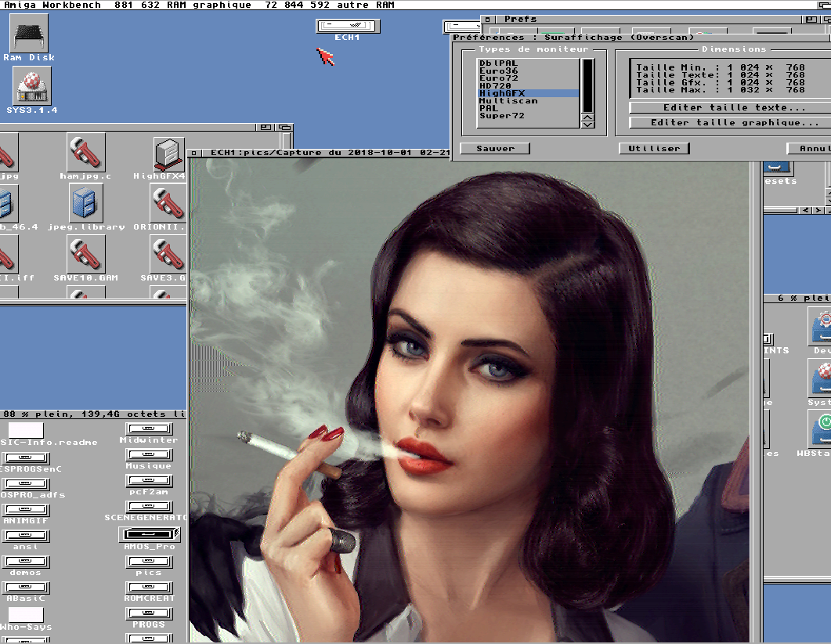Select the jpeg.library file icon
Screen dimensions: 831x644
(x=85, y=204)
